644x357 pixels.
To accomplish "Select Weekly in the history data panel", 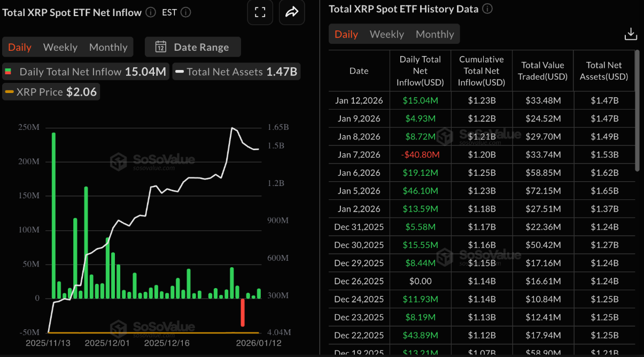I will point(386,34).
